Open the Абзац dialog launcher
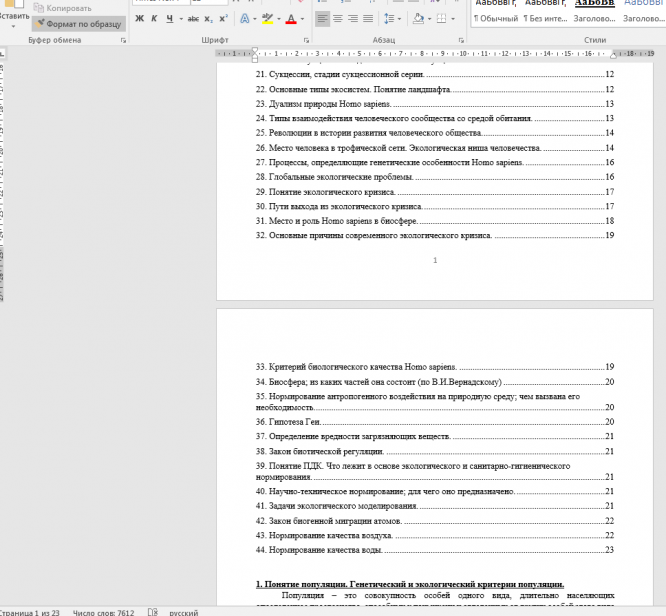666x616 pixels. tap(461, 40)
